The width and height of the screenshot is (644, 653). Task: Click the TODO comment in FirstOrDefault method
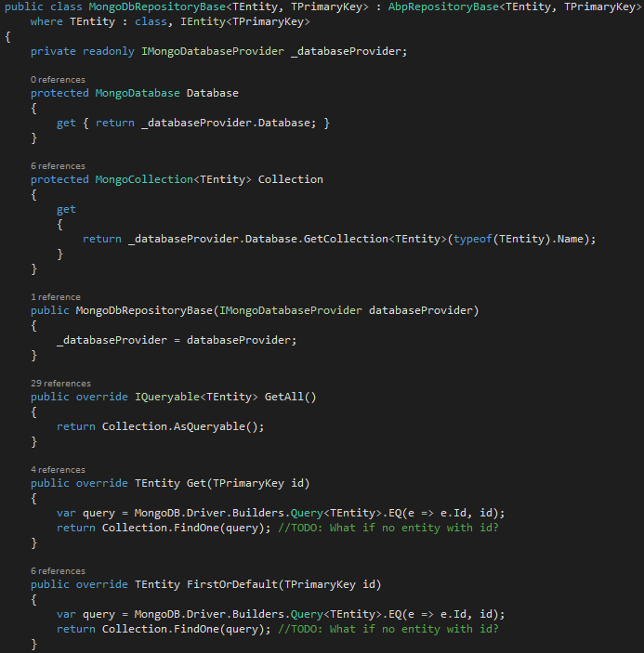pos(388,629)
